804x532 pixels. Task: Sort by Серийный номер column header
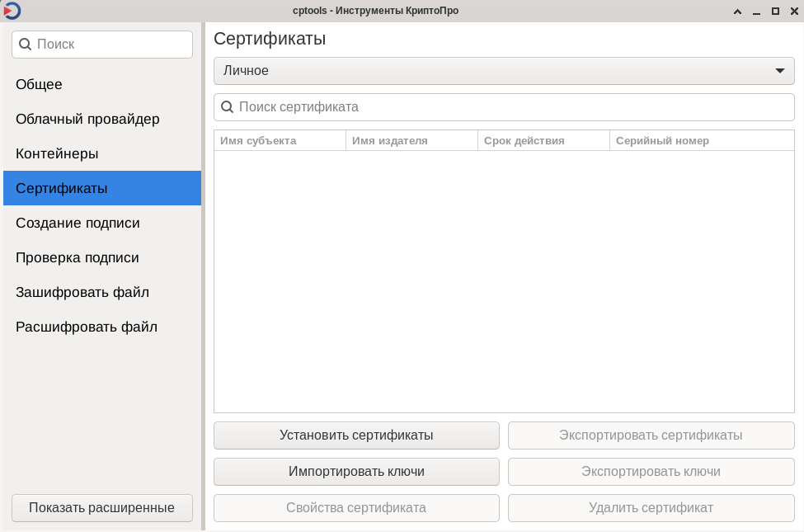(x=702, y=140)
